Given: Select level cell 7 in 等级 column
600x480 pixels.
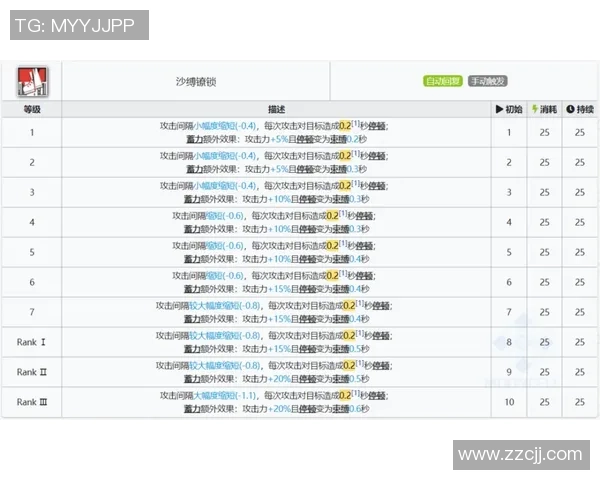Looking at the screenshot, I should click(x=32, y=312).
